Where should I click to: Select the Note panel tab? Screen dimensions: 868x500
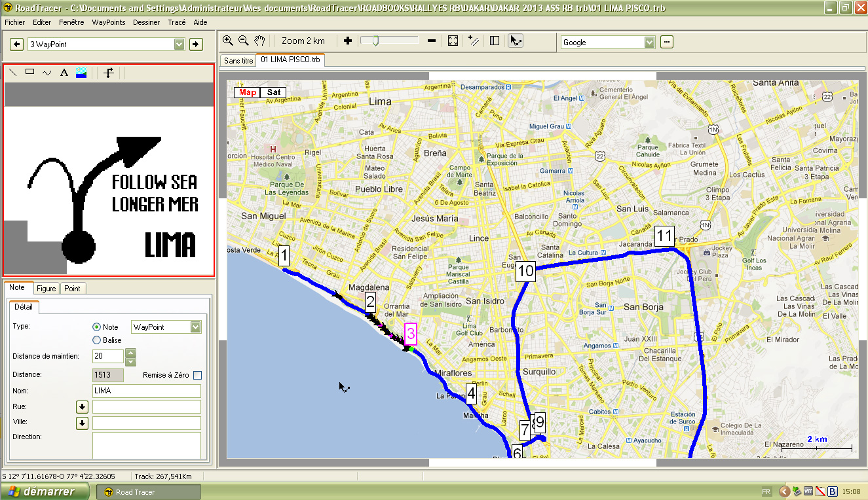17,287
